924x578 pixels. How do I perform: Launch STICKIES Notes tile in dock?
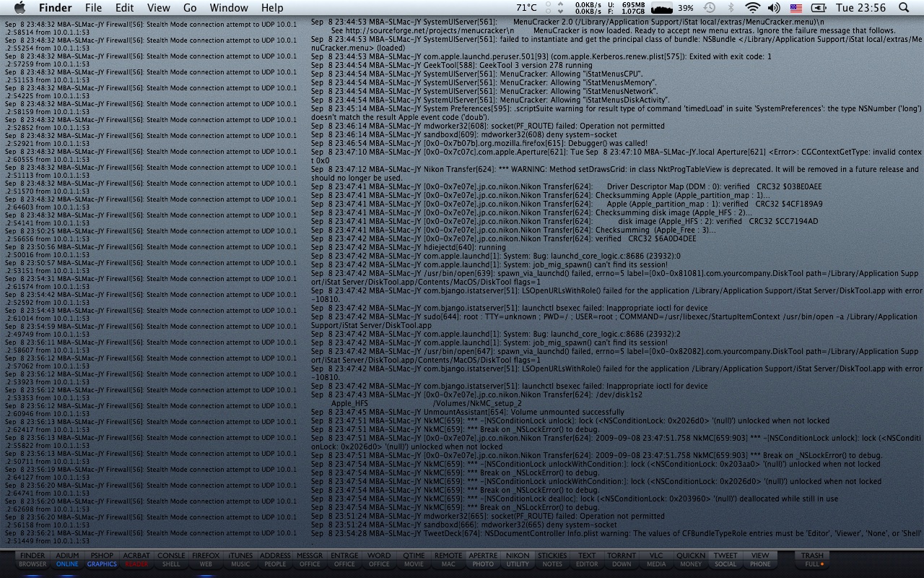click(x=552, y=560)
